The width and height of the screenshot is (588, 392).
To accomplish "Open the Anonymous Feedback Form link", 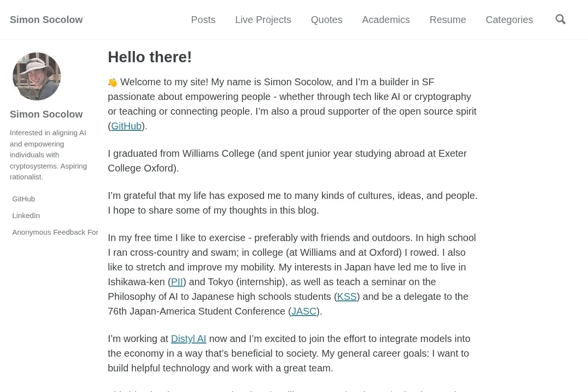I will (x=55, y=232).
